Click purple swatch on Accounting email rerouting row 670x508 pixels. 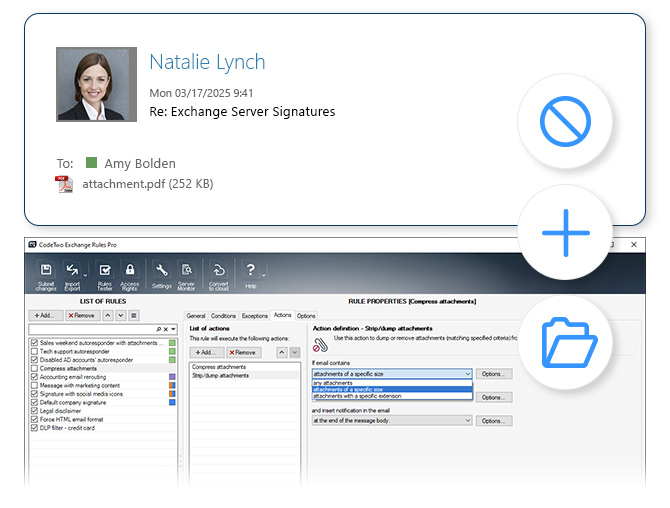click(x=172, y=377)
